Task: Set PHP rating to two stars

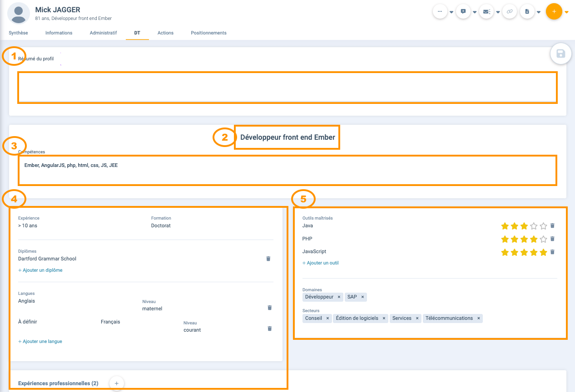Action: pos(514,239)
